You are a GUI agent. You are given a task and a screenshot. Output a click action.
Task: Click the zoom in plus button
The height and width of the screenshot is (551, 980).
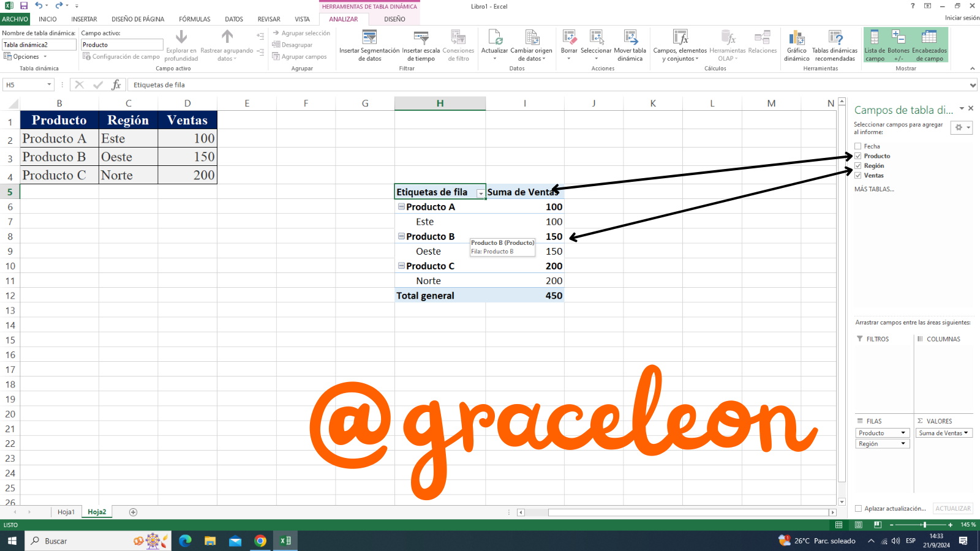pos(951,525)
